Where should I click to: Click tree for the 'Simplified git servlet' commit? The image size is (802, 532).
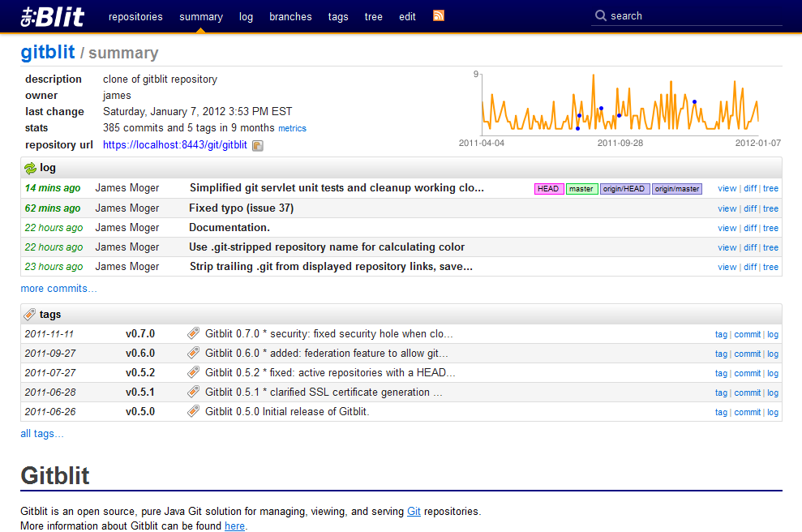[771, 189]
